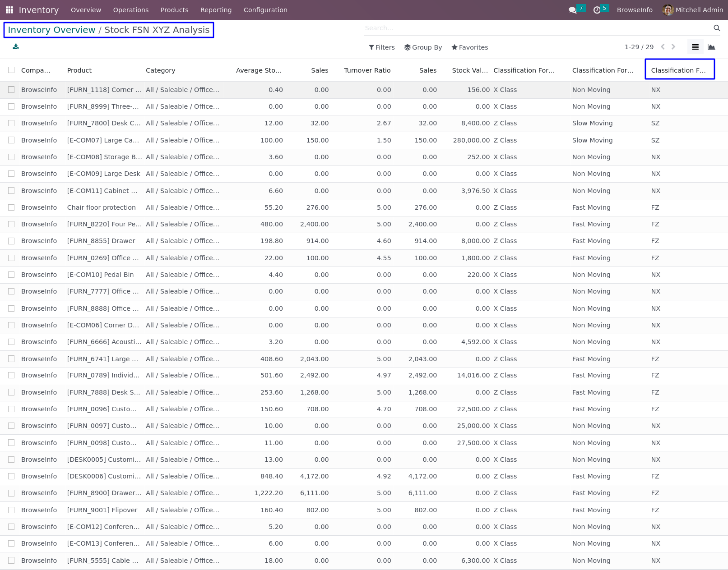Go to previous page arrow
The width and height of the screenshot is (728, 570).
point(663,47)
